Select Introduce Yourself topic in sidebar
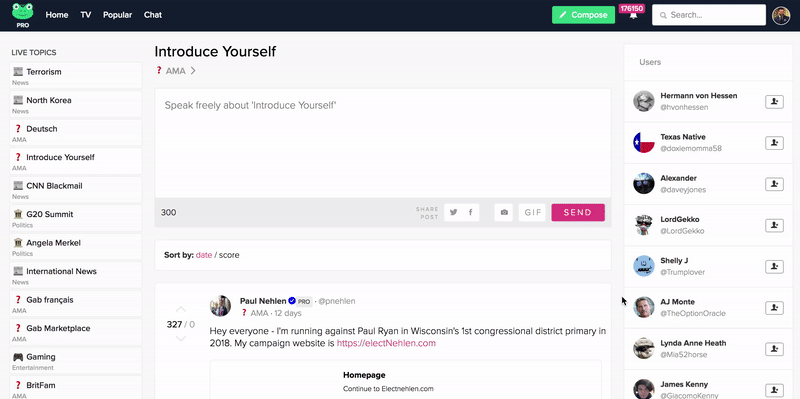Viewport: 800px width, 399px height. pos(76,161)
